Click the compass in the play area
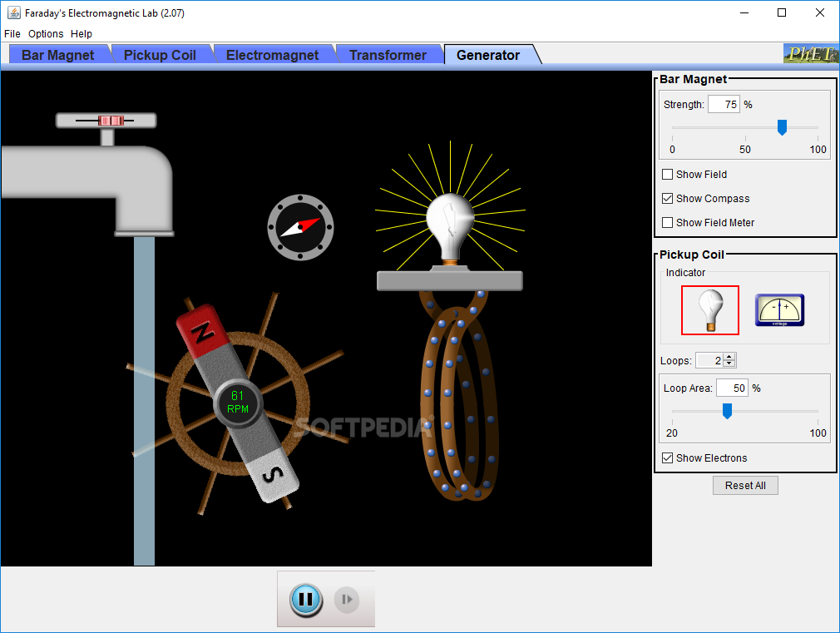Screen dimensions: 840x633 coord(300,227)
